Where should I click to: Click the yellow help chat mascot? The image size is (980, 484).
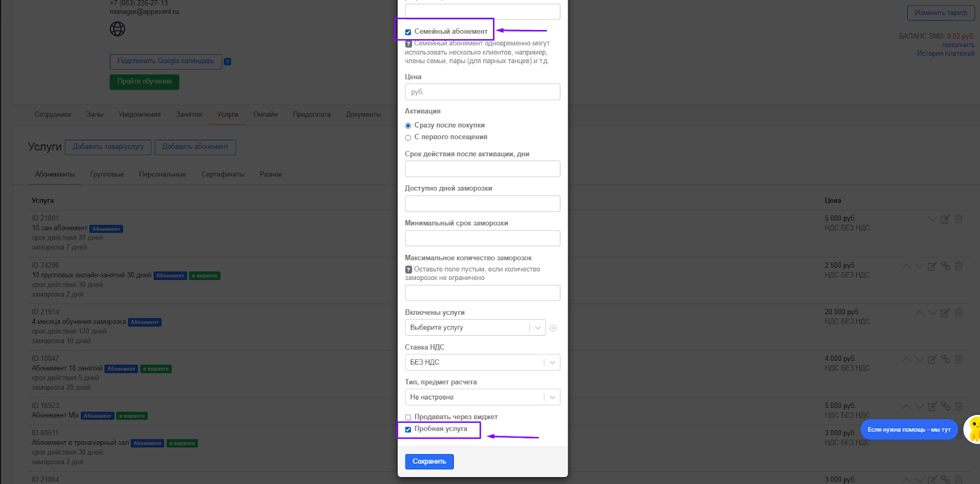pyautogui.click(x=973, y=429)
